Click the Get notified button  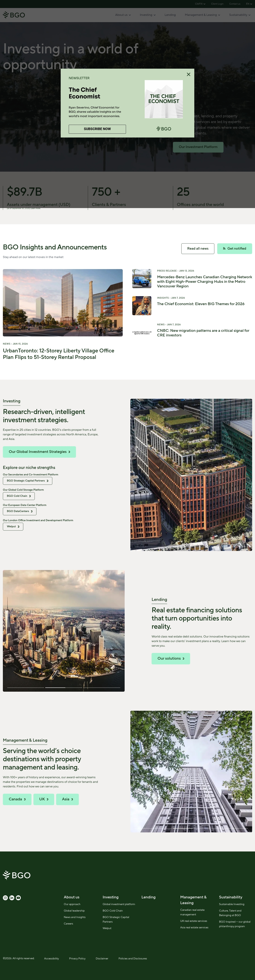coord(234,248)
